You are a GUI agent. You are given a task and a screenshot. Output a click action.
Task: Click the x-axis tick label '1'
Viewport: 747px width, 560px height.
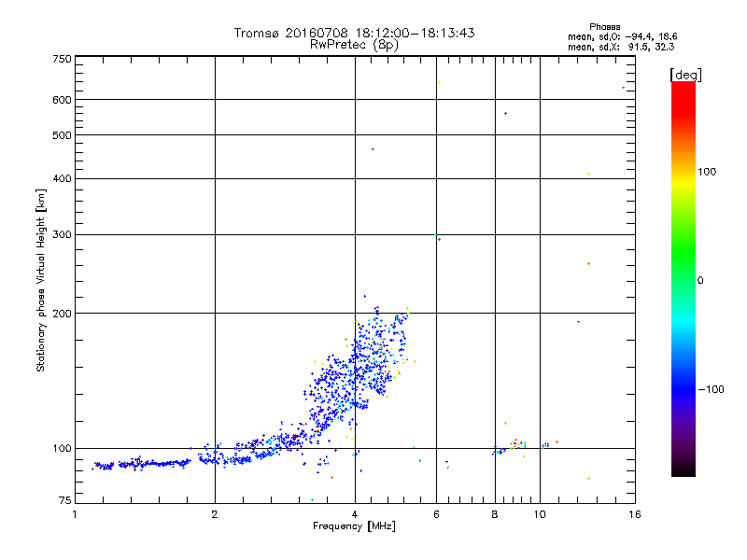[75, 514]
